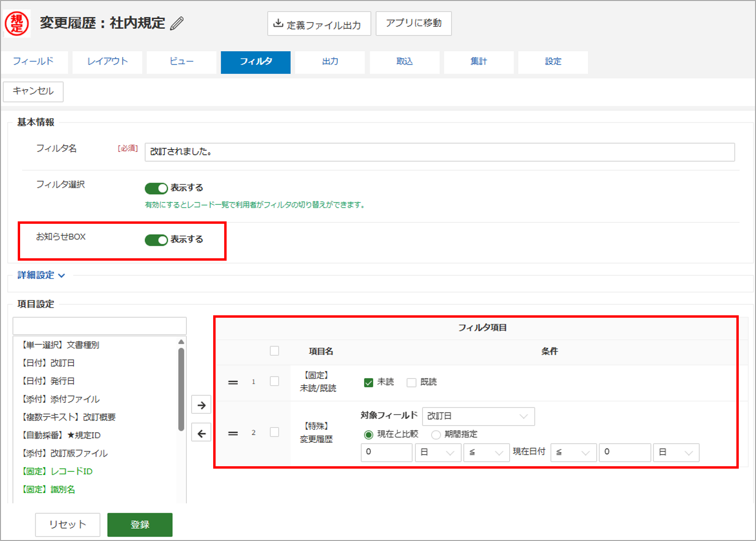Disable the お知らせBOX display switch
The height and width of the screenshot is (541, 756).
(x=156, y=240)
